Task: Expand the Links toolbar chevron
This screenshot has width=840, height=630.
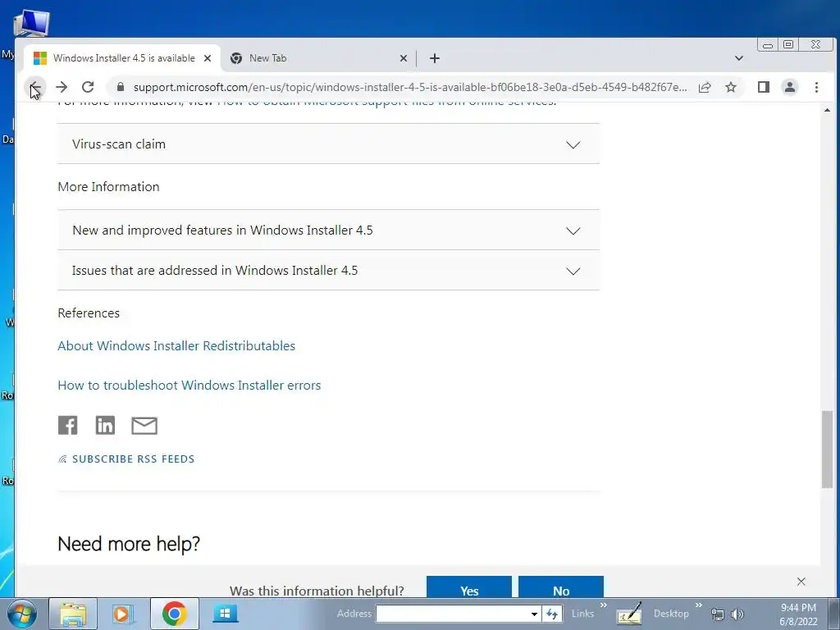Action: [x=604, y=605]
